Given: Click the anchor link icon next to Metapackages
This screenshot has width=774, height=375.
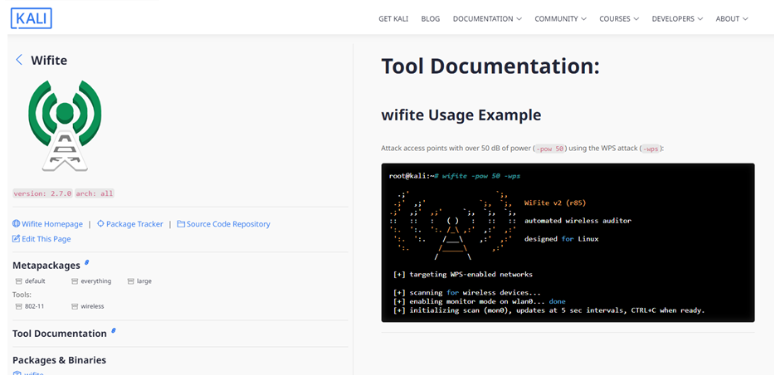Looking at the screenshot, I should point(87,263).
